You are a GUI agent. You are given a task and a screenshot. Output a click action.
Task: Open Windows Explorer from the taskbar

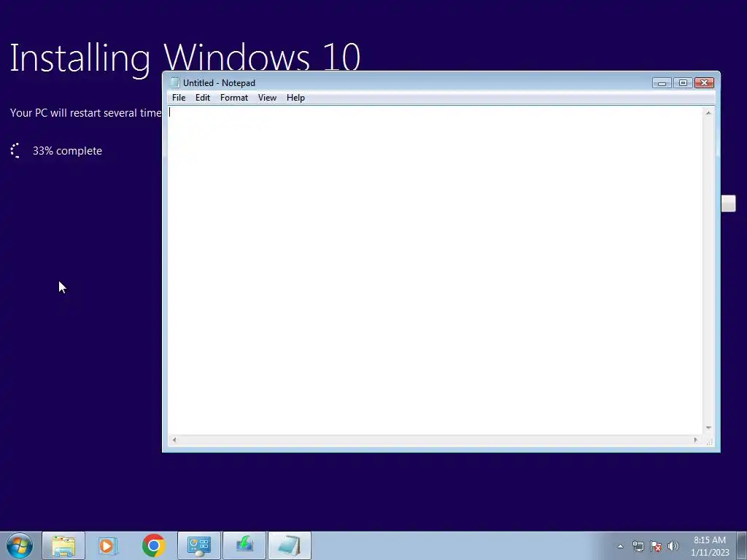click(x=63, y=545)
